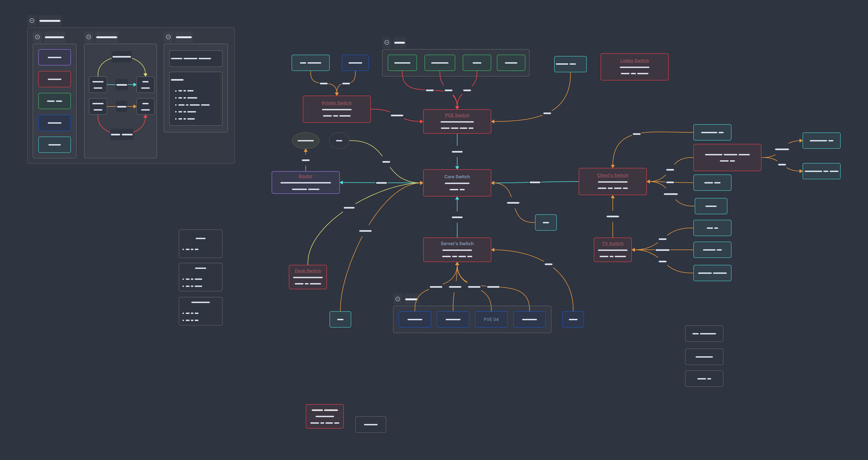The height and width of the screenshot is (460, 868).
Task: Select the purple legend card
Action: pyautogui.click(x=55, y=57)
